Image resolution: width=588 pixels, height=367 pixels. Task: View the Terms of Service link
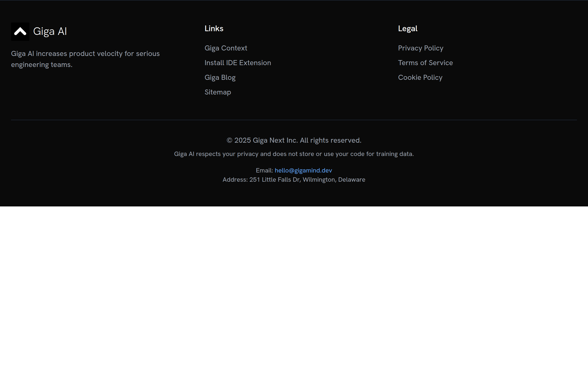(425, 63)
